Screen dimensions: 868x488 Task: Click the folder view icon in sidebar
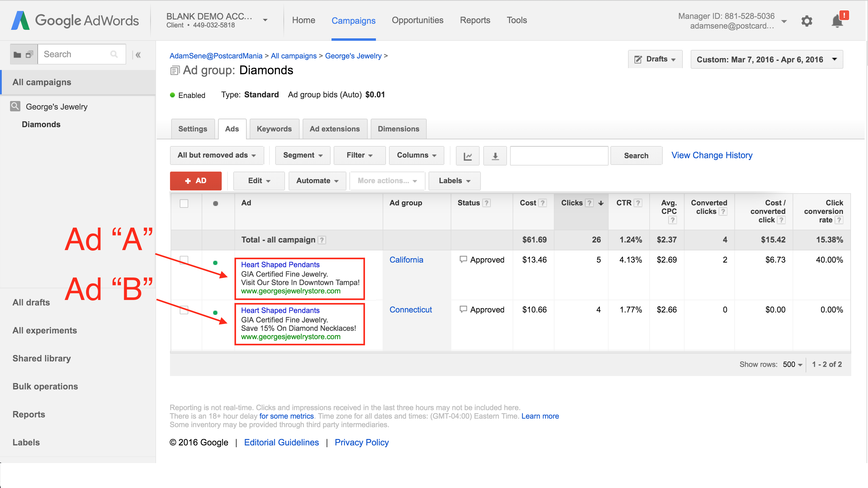(17, 54)
